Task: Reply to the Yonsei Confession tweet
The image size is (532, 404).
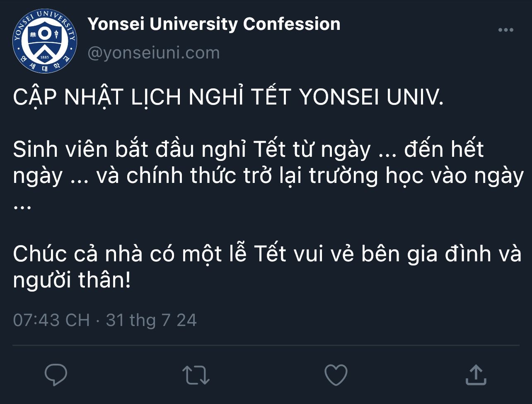Action: point(56,375)
